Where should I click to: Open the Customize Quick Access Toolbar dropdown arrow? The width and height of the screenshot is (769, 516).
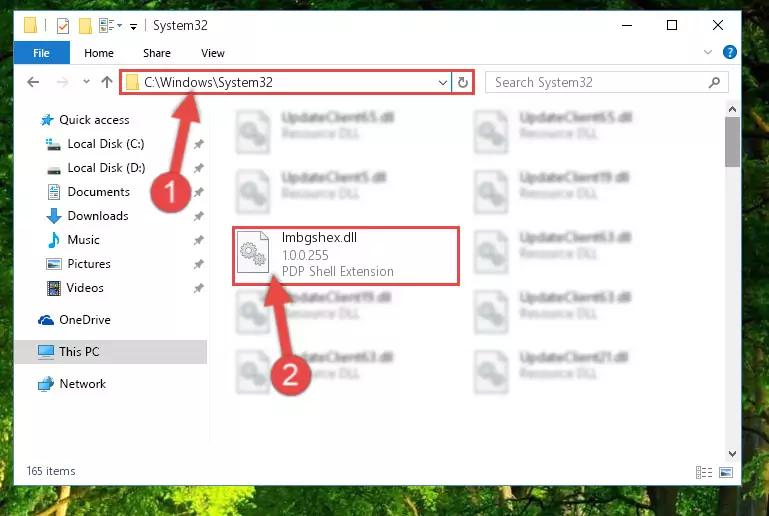[133, 26]
